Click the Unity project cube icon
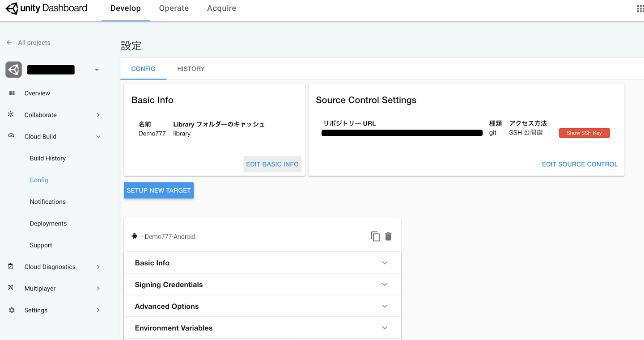 pyautogui.click(x=13, y=70)
